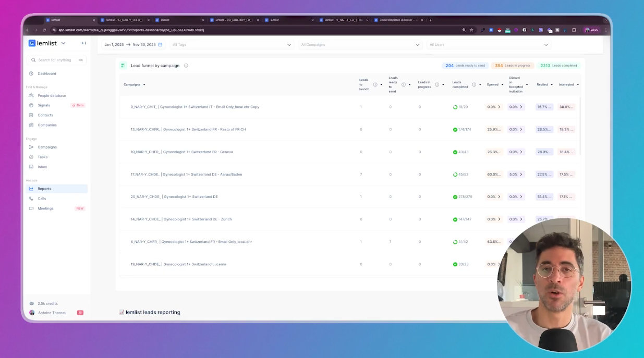The image size is (644, 358).
Task: Open sort arrow on Opened column
Action: 503,84
